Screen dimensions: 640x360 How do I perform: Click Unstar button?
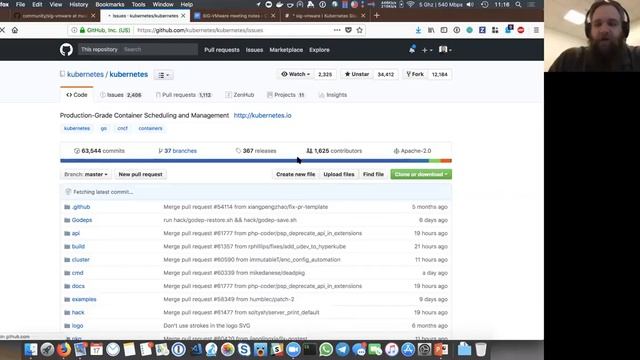[x=357, y=74]
